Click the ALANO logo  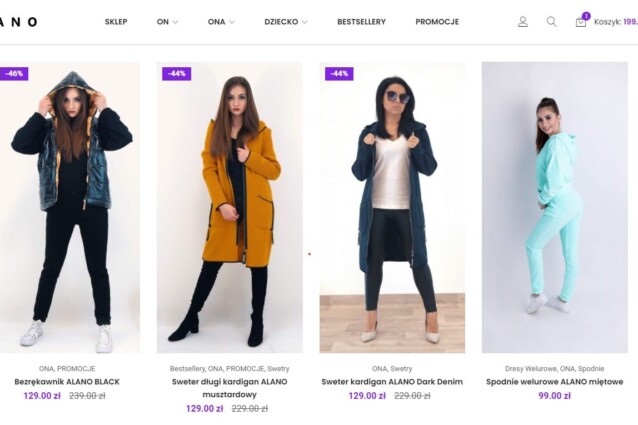[x=18, y=21]
